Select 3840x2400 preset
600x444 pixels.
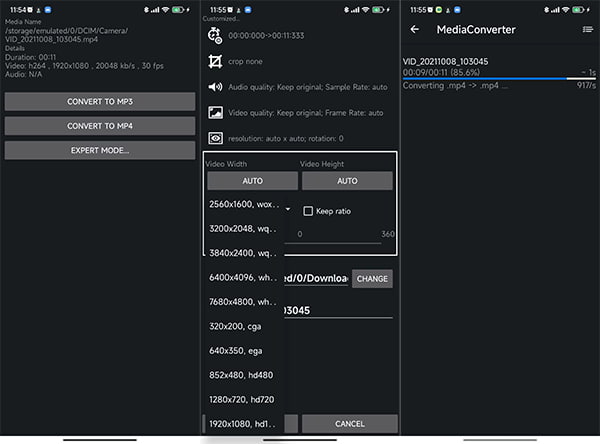pyautogui.click(x=243, y=253)
